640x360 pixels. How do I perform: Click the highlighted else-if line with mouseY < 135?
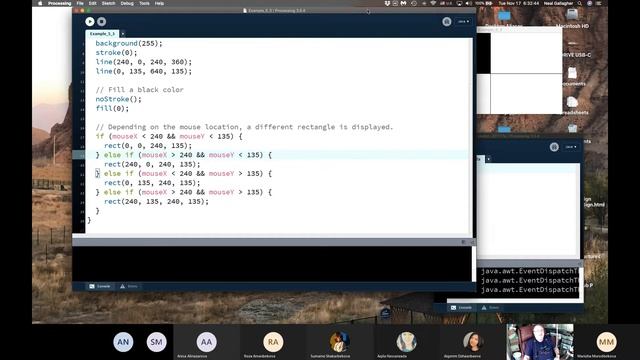click(184, 155)
